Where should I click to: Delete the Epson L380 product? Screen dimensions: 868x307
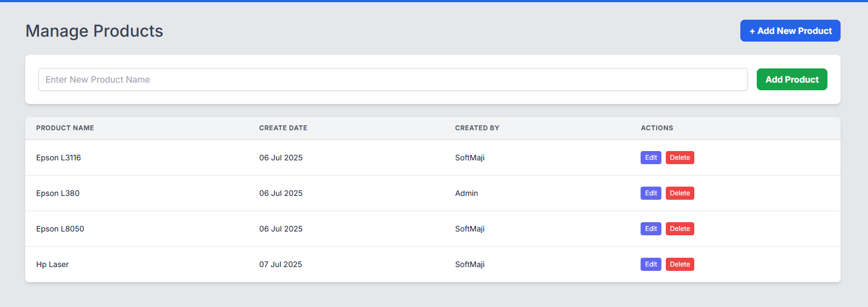[679, 193]
